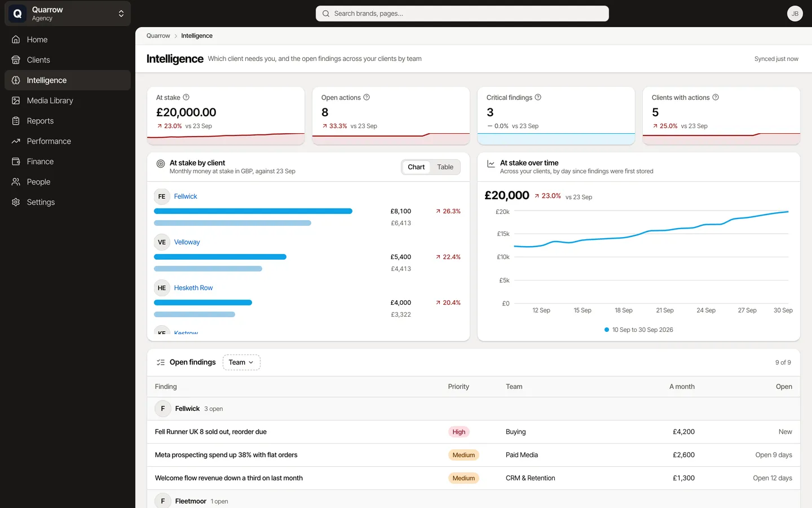
Task: Open Performance from the sidebar
Action: point(68,141)
